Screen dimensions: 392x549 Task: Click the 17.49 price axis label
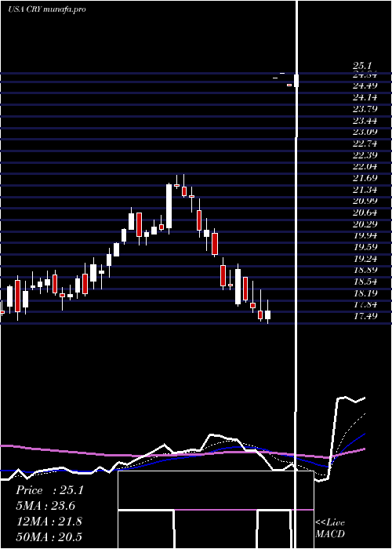click(365, 316)
